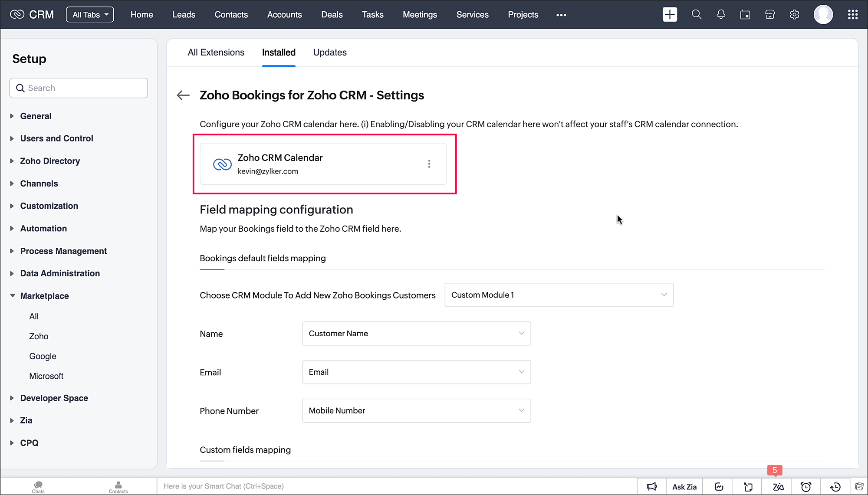The image size is (868, 495).
Task: Open the Customer Name mapping dropdown
Action: point(416,334)
